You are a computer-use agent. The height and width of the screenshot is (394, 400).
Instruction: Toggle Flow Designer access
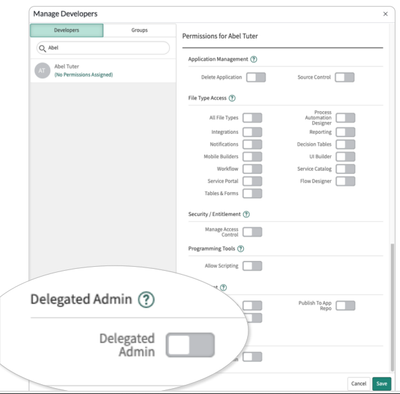(x=345, y=181)
